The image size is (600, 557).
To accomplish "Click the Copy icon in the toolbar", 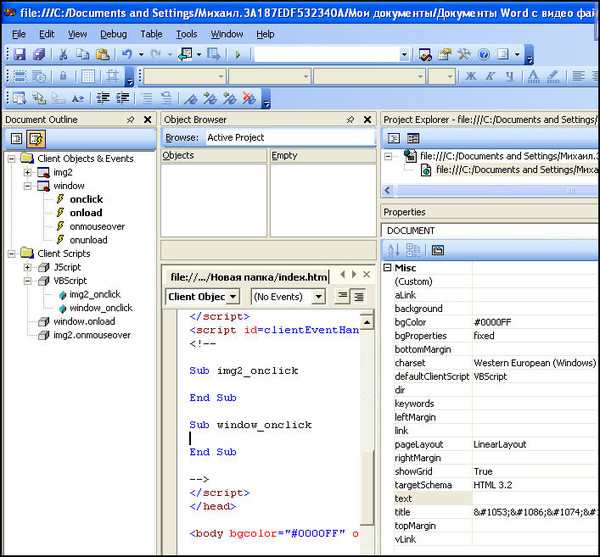I will [x=82, y=54].
